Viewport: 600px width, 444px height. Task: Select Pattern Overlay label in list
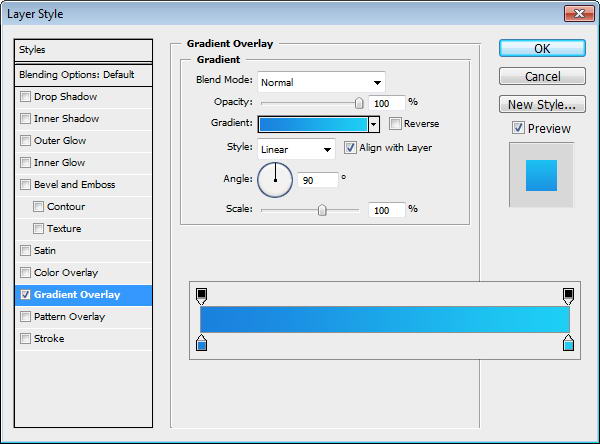tap(69, 317)
